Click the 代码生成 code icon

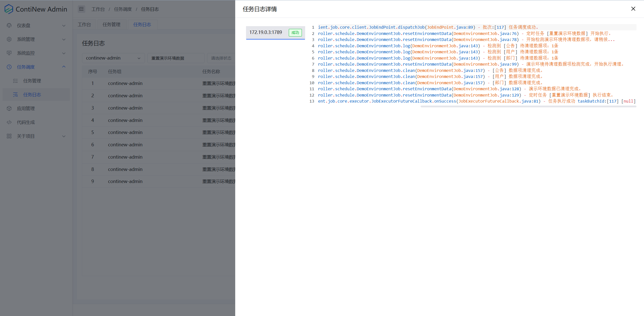9,122
